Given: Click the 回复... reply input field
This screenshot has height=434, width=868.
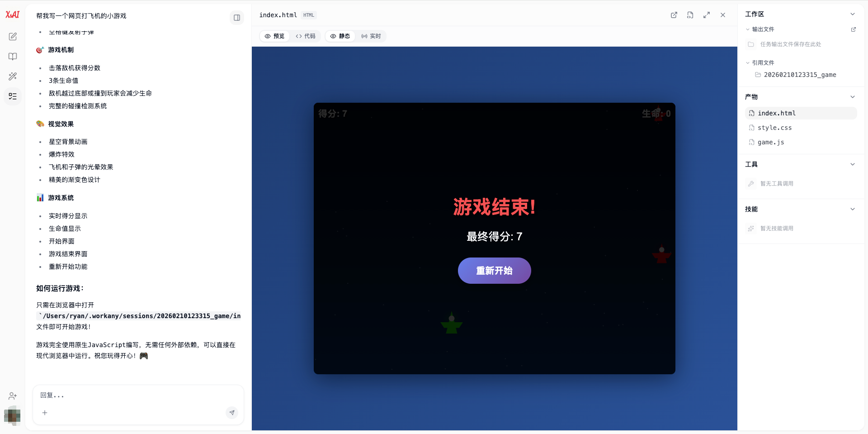Looking at the screenshot, I should coord(138,396).
